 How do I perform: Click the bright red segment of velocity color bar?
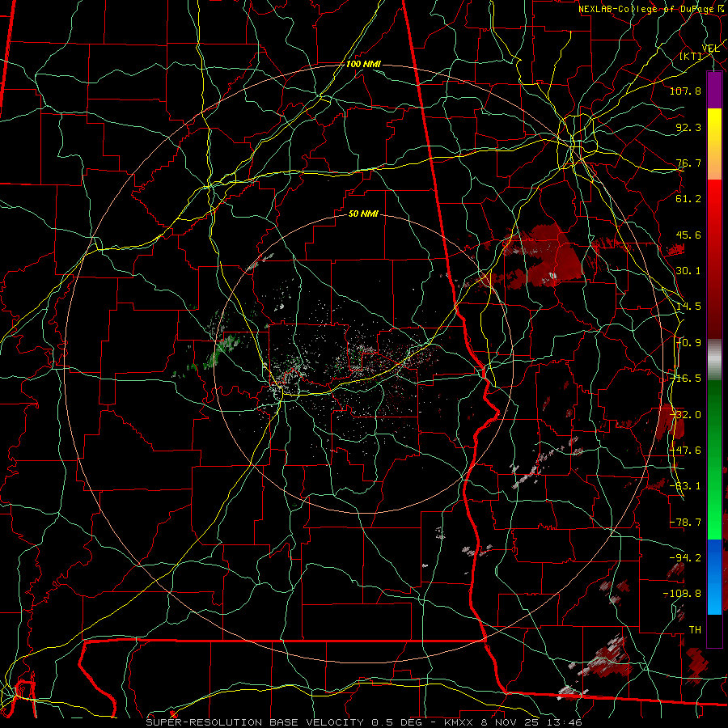pyautogui.click(x=714, y=198)
